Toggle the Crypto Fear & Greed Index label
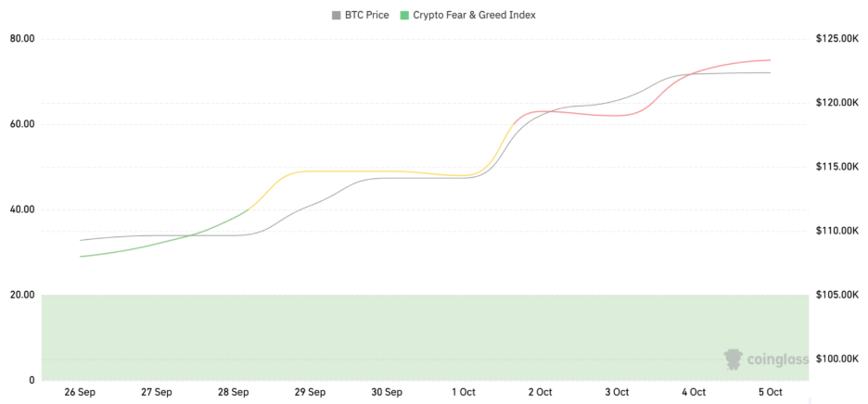The height and width of the screenshot is (404, 868). click(x=474, y=16)
